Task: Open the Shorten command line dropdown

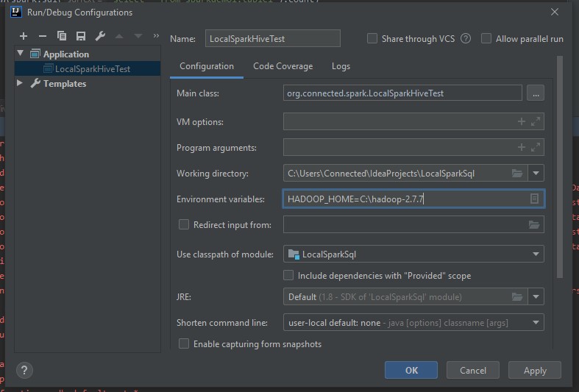Action: click(x=536, y=322)
